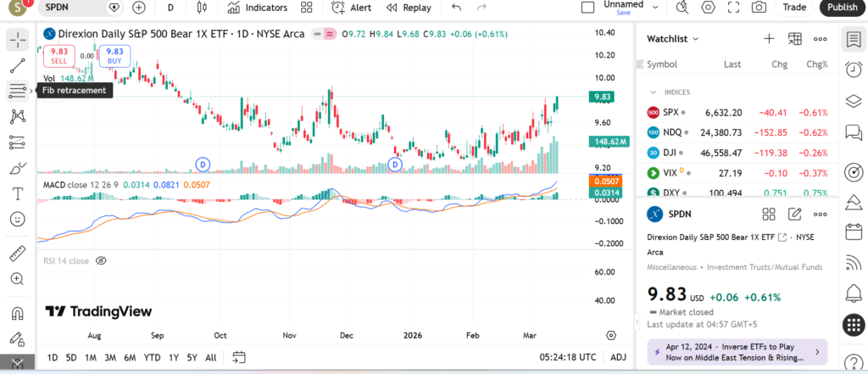Collapse the INDICES watchlist section

pos(653,92)
